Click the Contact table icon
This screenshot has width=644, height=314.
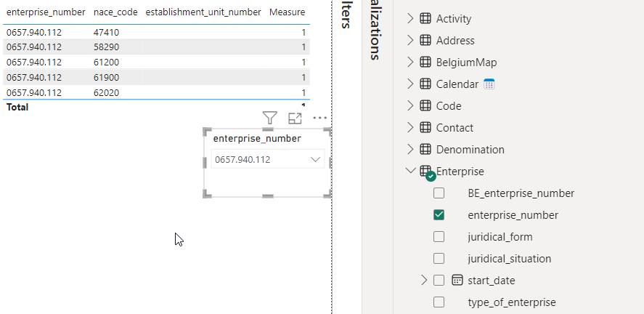click(x=425, y=127)
